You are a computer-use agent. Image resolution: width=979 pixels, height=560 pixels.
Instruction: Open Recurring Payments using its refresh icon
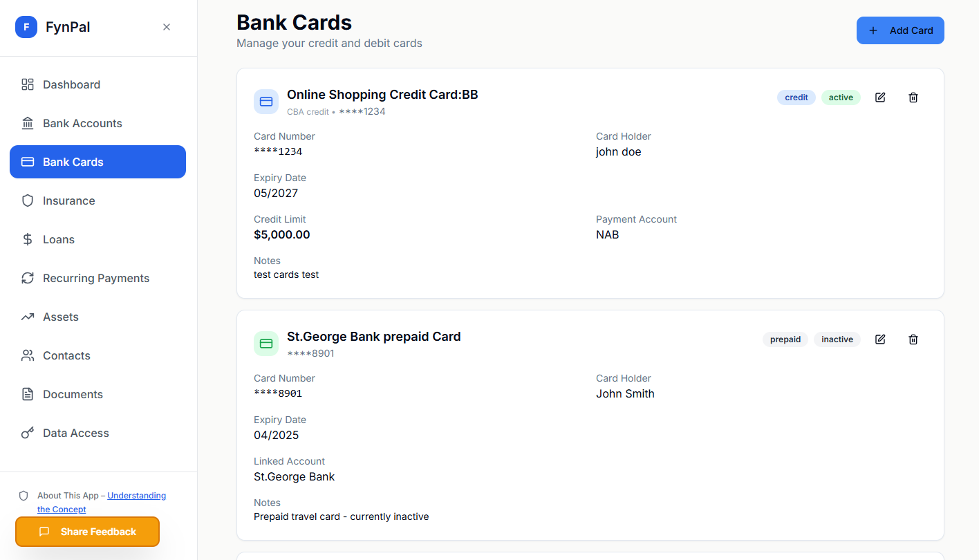(x=28, y=278)
